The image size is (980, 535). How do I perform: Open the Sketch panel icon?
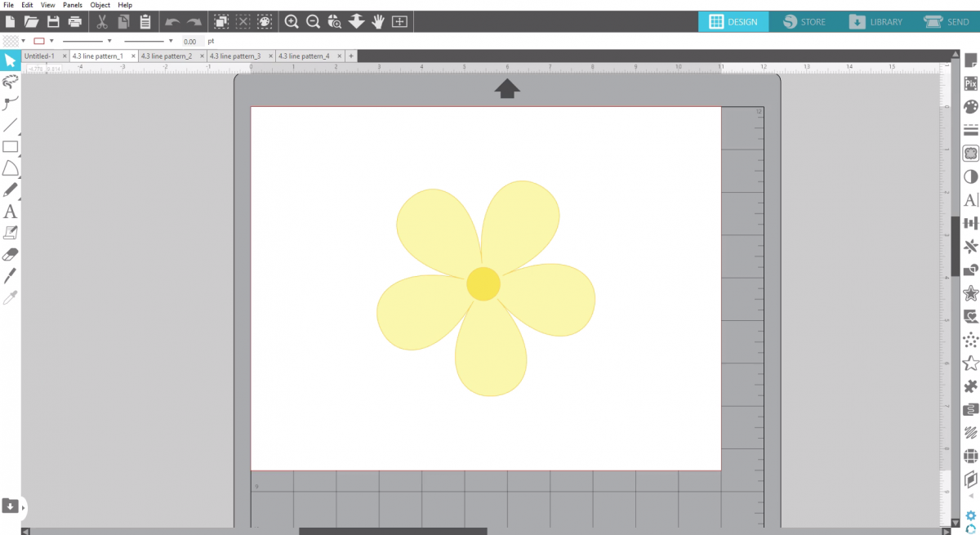pos(970,432)
